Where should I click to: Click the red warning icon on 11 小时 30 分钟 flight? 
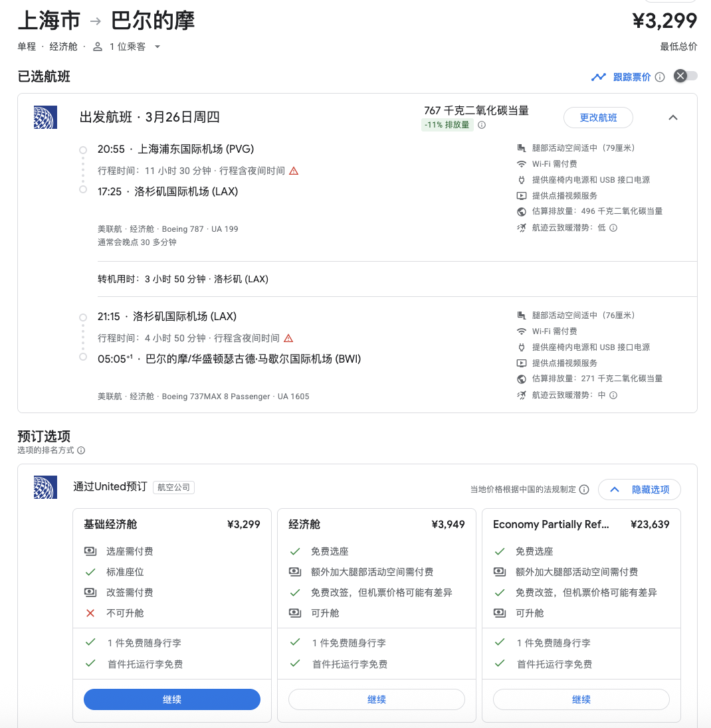coord(294,171)
